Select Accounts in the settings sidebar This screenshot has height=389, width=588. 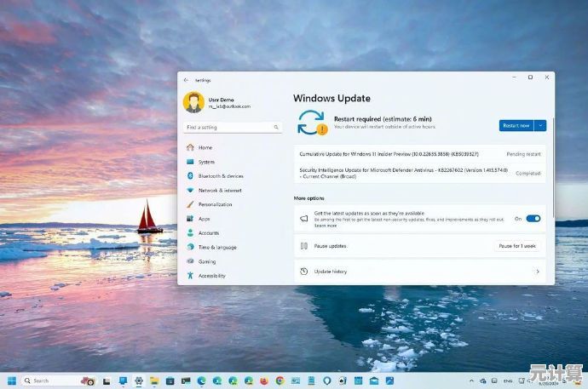coord(208,233)
